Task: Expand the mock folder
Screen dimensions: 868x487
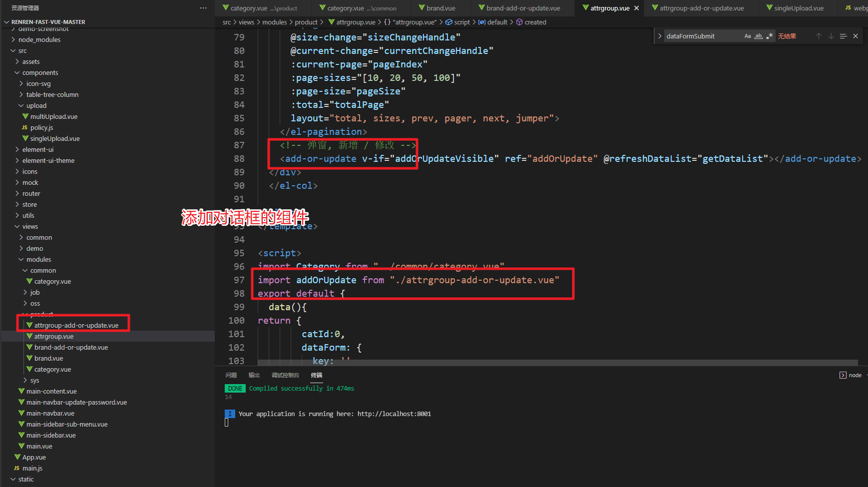Action: 30,183
